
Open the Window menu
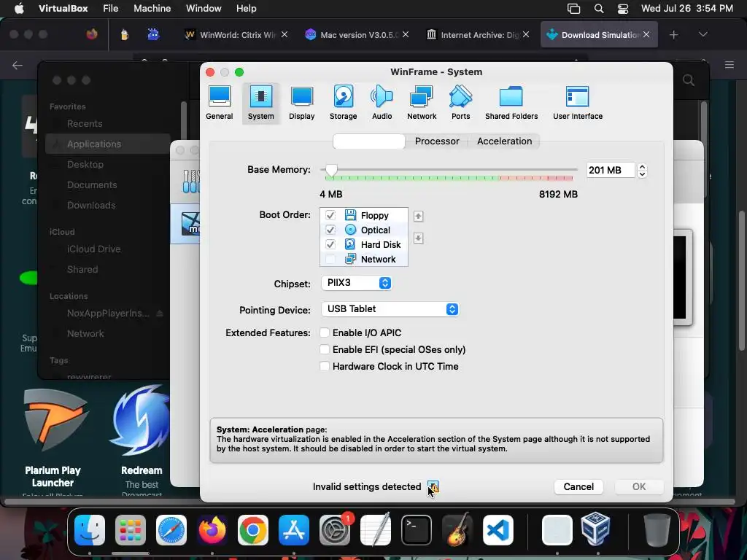point(204,9)
